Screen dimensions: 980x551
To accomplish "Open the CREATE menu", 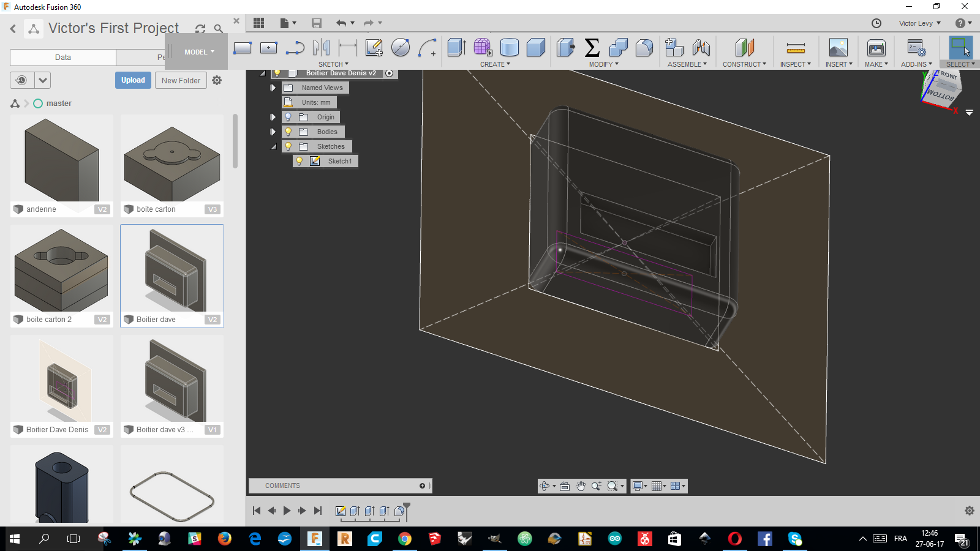I will 495,64.
